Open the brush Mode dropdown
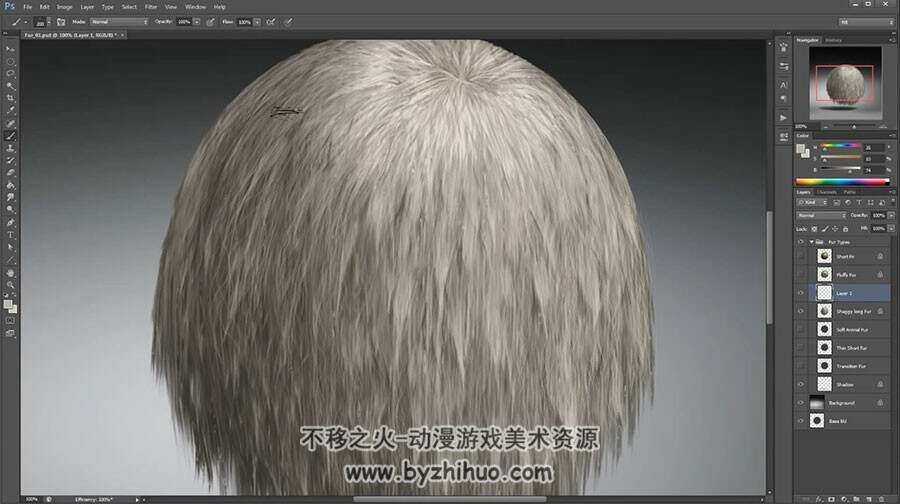900x504 pixels. [x=119, y=22]
